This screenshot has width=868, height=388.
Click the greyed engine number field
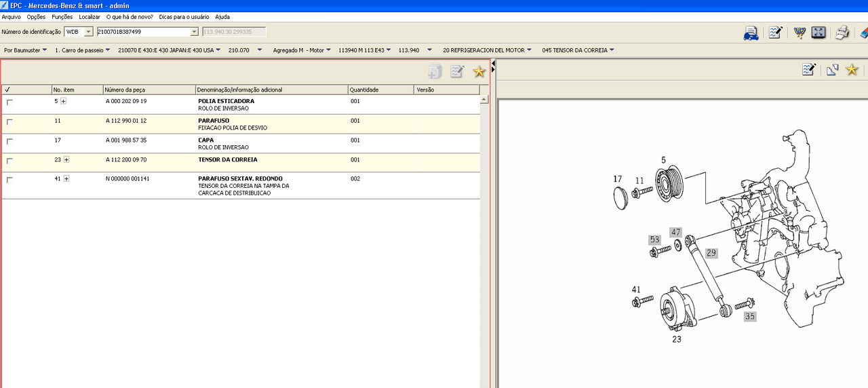click(234, 32)
